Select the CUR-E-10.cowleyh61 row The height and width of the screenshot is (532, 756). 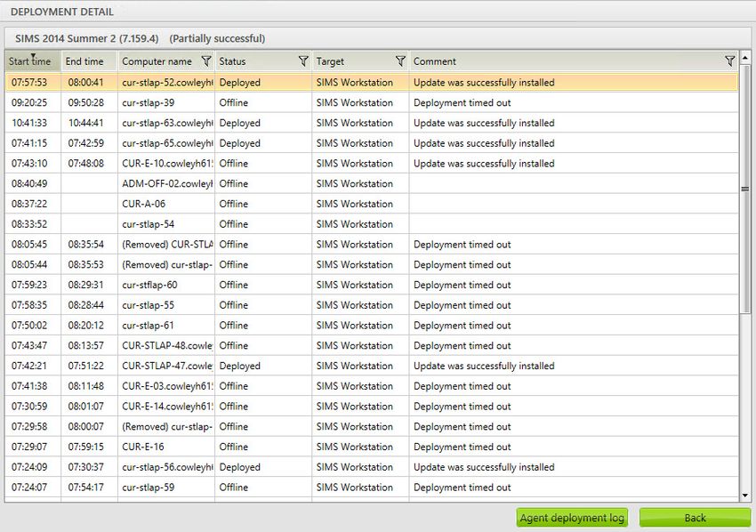(372, 164)
